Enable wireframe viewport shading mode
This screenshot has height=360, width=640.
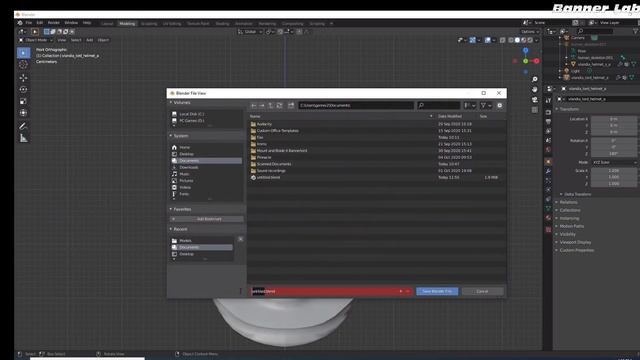(511, 40)
